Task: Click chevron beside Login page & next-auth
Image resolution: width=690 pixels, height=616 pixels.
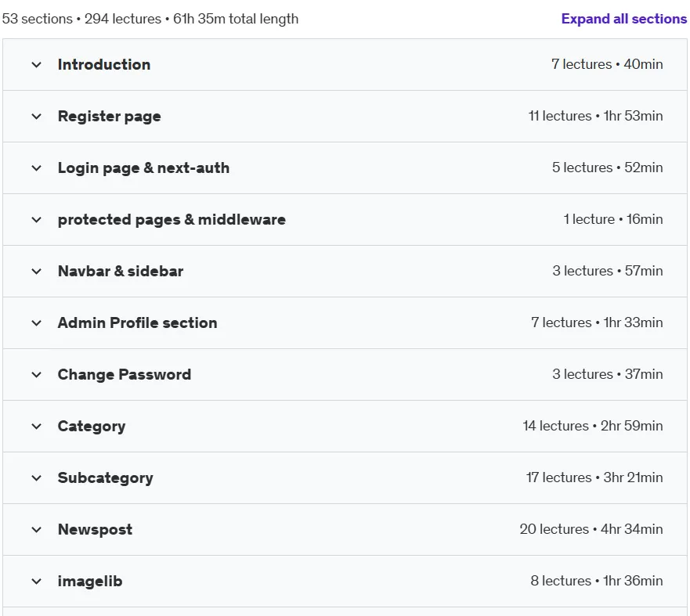Action: [x=37, y=168]
